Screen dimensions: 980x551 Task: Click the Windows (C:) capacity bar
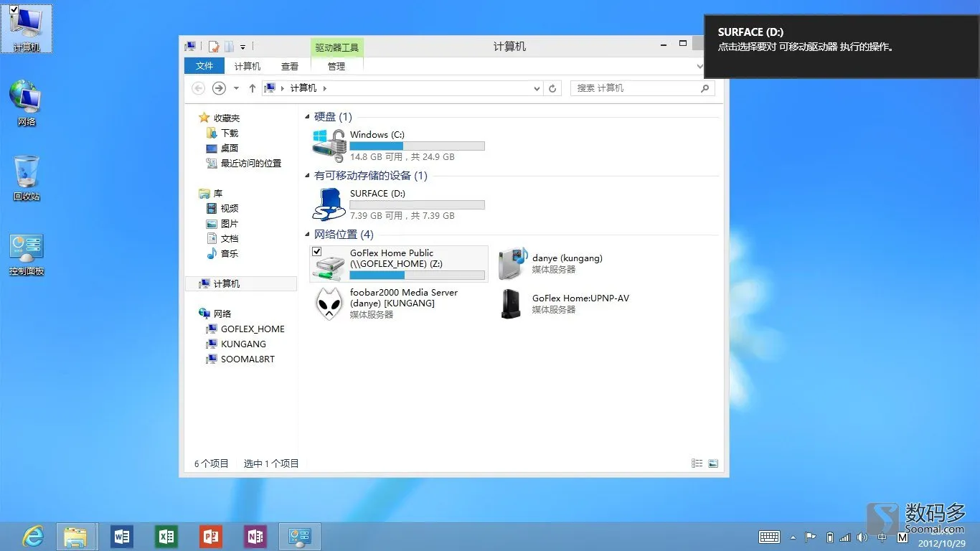click(x=417, y=146)
